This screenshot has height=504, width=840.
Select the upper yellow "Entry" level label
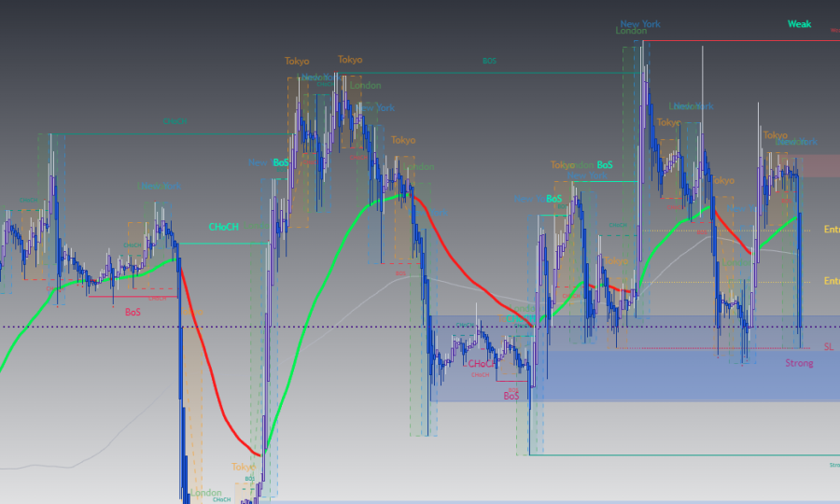pyautogui.click(x=830, y=230)
